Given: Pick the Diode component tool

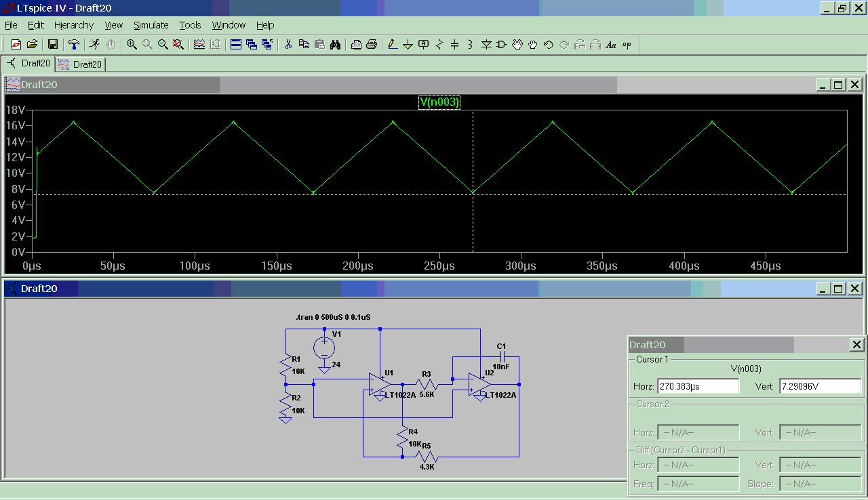Looking at the screenshot, I should coord(486,45).
